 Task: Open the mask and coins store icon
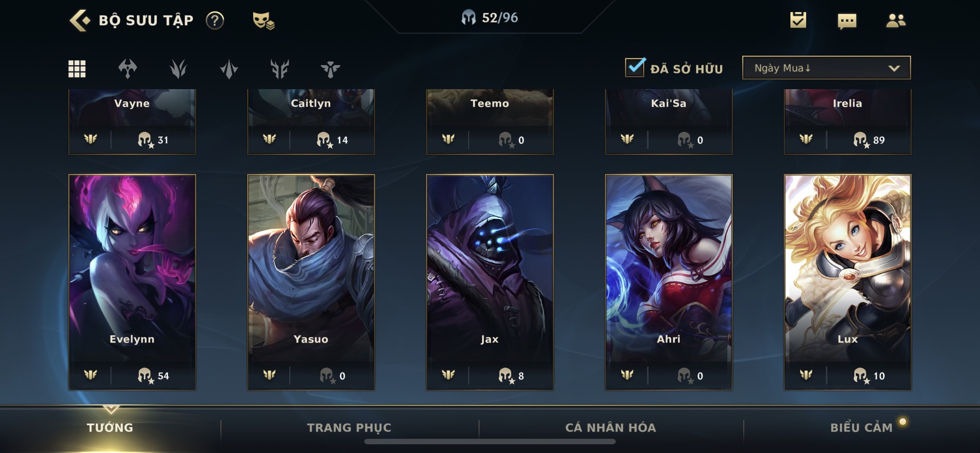(x=264, y=21)
